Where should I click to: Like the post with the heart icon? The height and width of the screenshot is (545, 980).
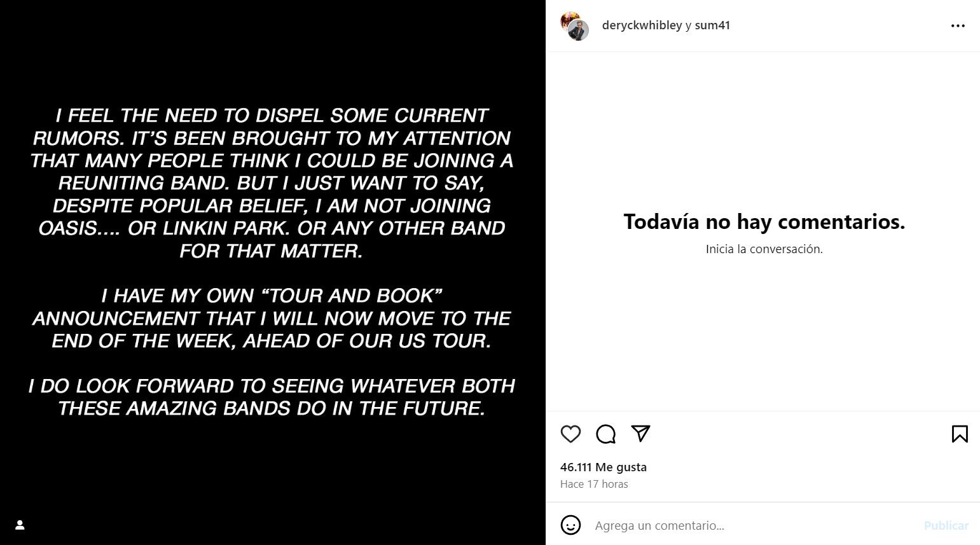pyautogui.click(x=570, y=434)
